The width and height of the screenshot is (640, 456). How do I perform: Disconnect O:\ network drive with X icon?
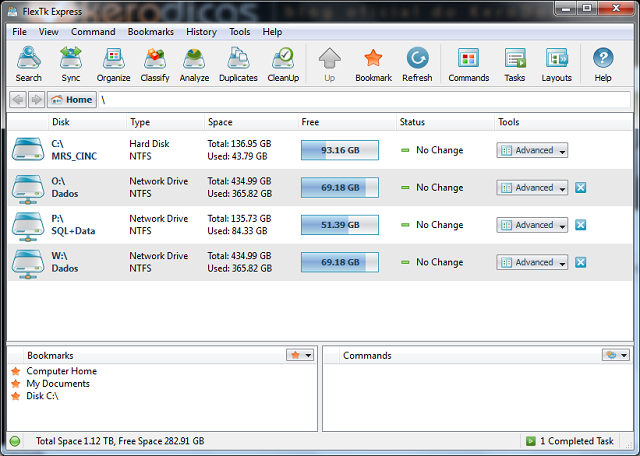(580, 188)
